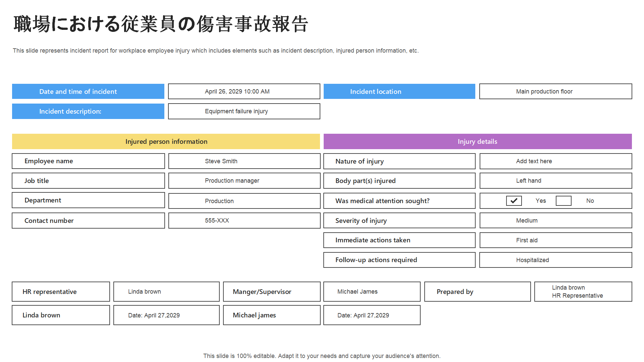Image resolution: width=644 pixels, height=362 pixels.
Task: Tick the empty No checkbox
Action: pyautogui.click(x=563, y=201)
